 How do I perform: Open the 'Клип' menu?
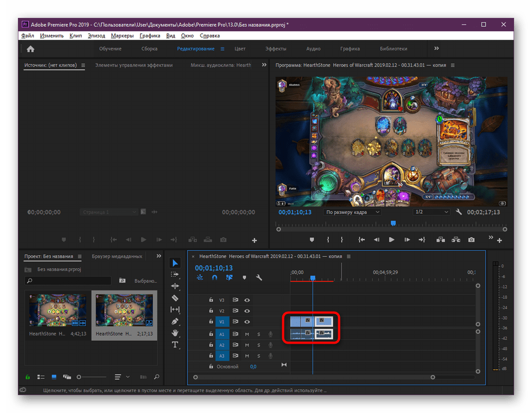(x=76, y=36)
